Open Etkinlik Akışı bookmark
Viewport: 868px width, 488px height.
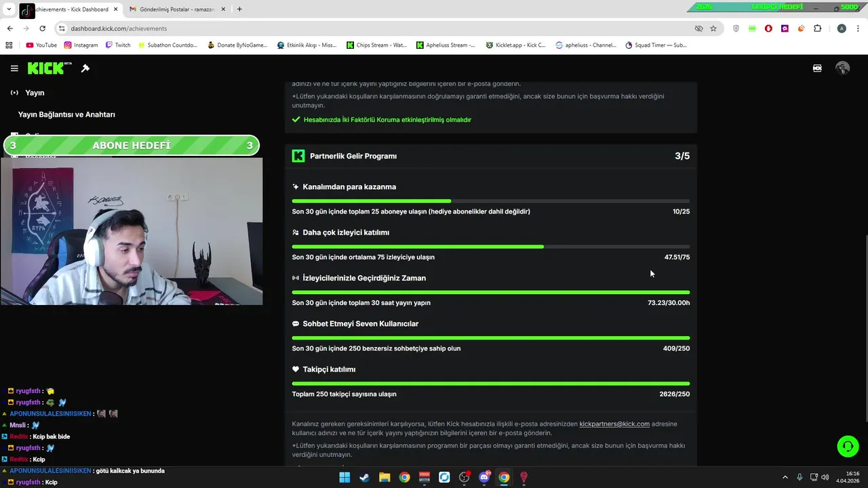click(x=307, y=45)
